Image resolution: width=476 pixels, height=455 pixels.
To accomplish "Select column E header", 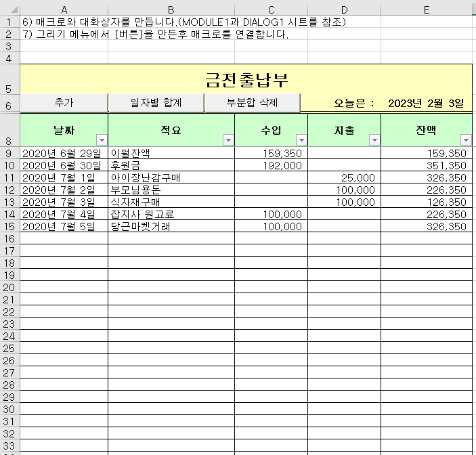I will [427, 9].
